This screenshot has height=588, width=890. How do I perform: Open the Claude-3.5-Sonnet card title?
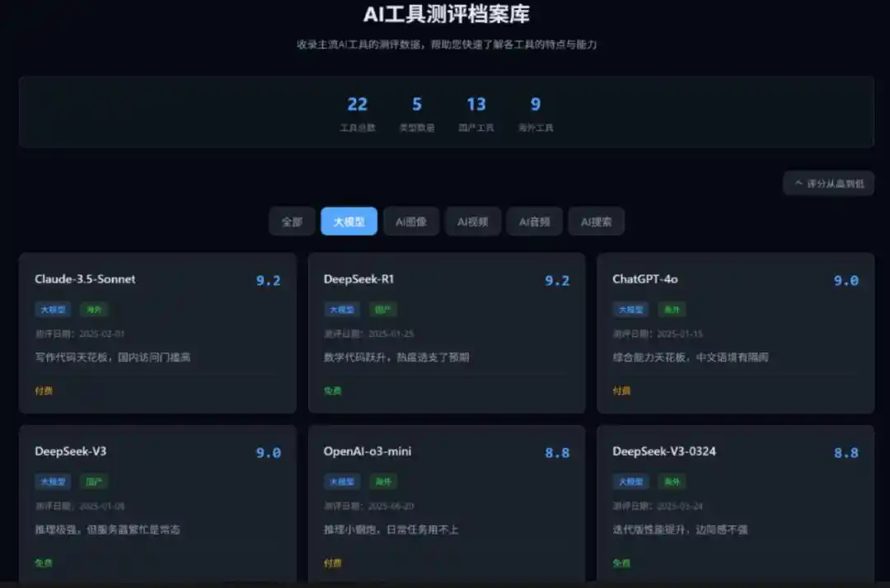pos(85,279)
